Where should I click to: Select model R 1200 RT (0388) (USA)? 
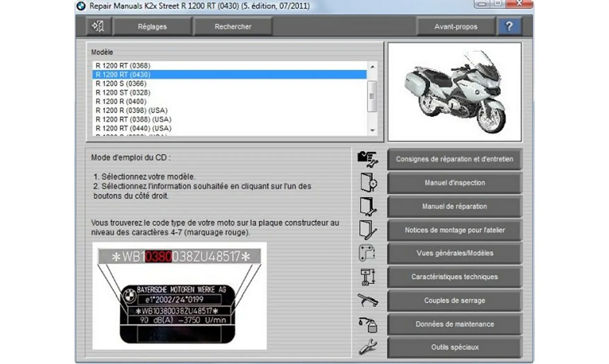229,119
